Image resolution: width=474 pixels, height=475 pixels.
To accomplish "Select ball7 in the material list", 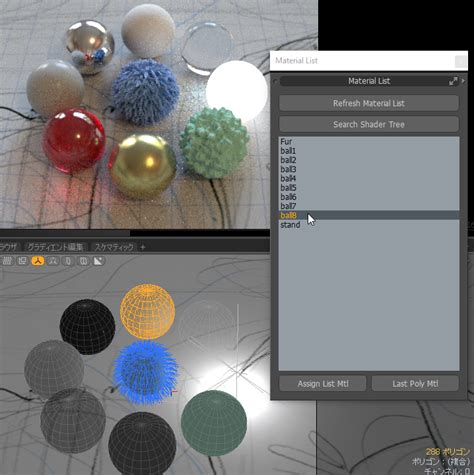I will point(369,206).
